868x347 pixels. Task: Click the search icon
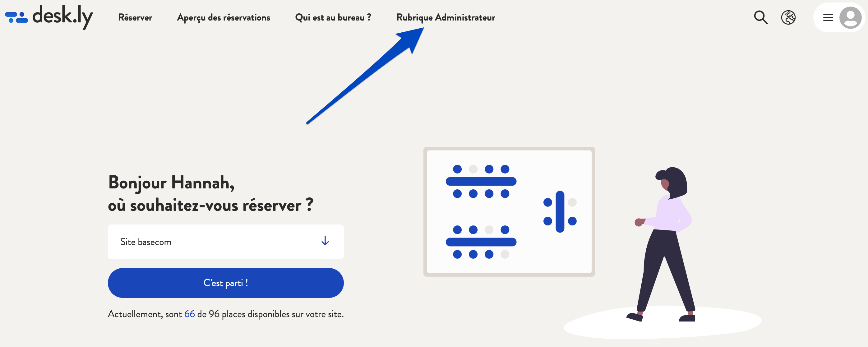760,16
